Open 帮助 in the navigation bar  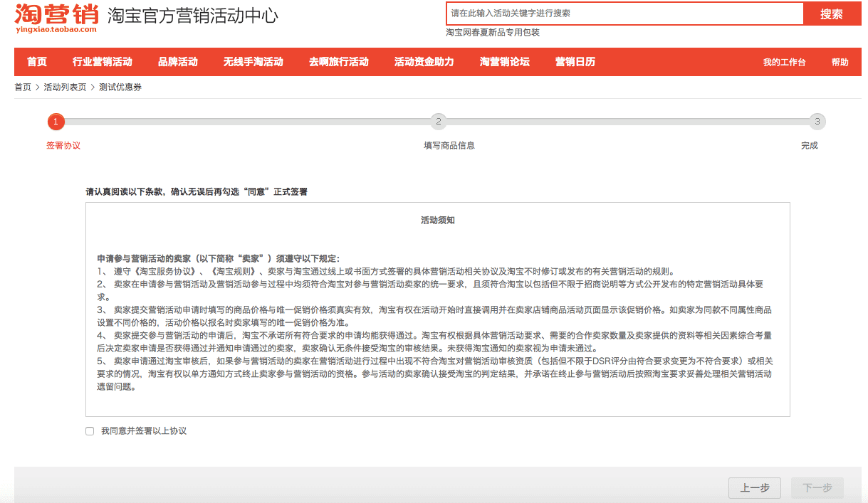[x=840, y=63]
